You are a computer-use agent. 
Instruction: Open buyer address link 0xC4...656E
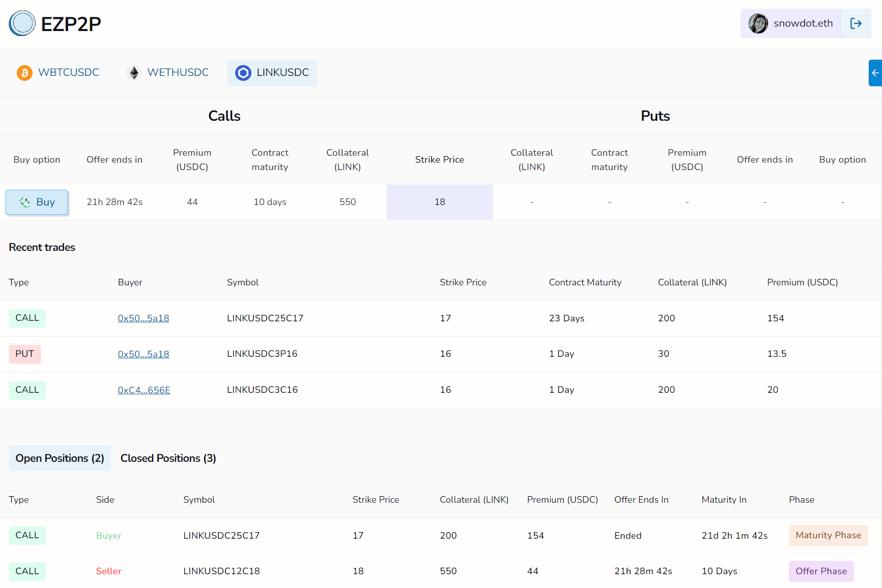coord(144,390)
